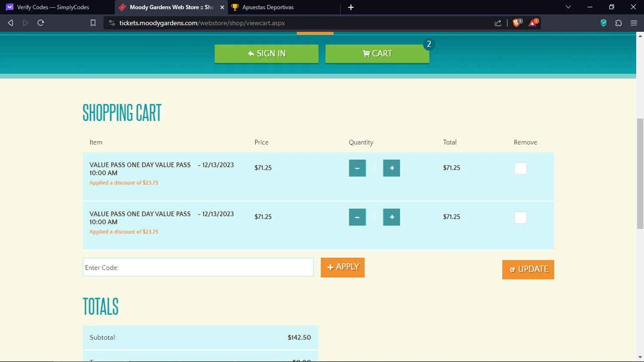Click the green shield extension icon
This screenshot has height=362, width=644.
click(x=603, y=23)
